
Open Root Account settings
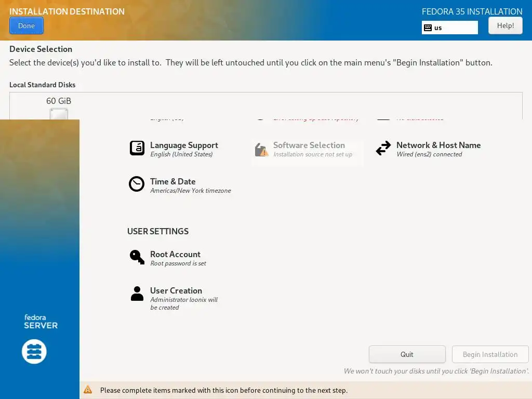(175, 255)
